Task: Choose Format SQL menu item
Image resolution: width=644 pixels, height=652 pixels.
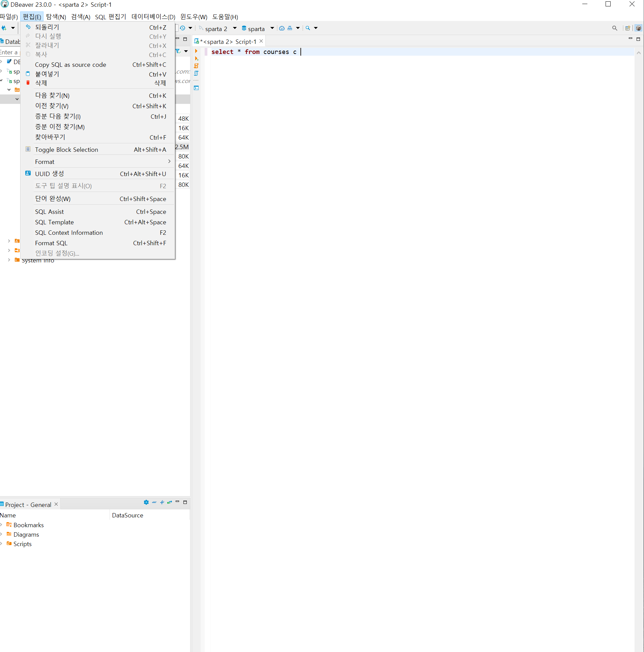Action: coord(98,243)
